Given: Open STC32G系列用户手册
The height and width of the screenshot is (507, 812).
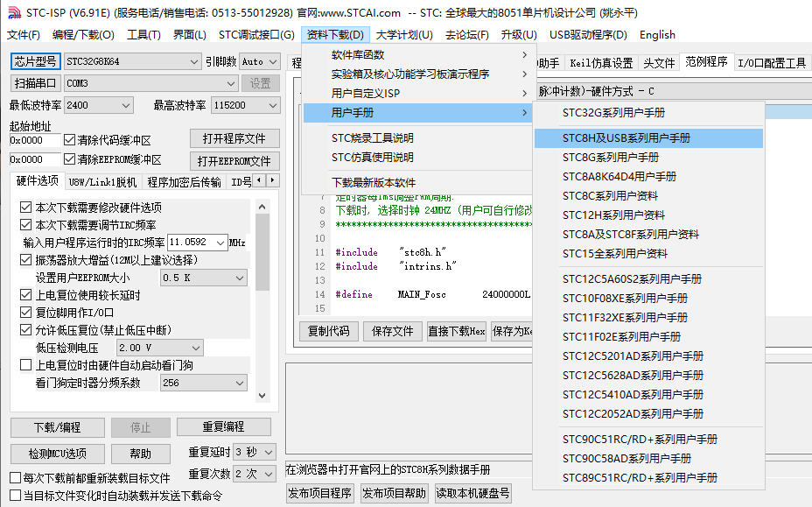Looking at the screenshot, I should [648, 112].
